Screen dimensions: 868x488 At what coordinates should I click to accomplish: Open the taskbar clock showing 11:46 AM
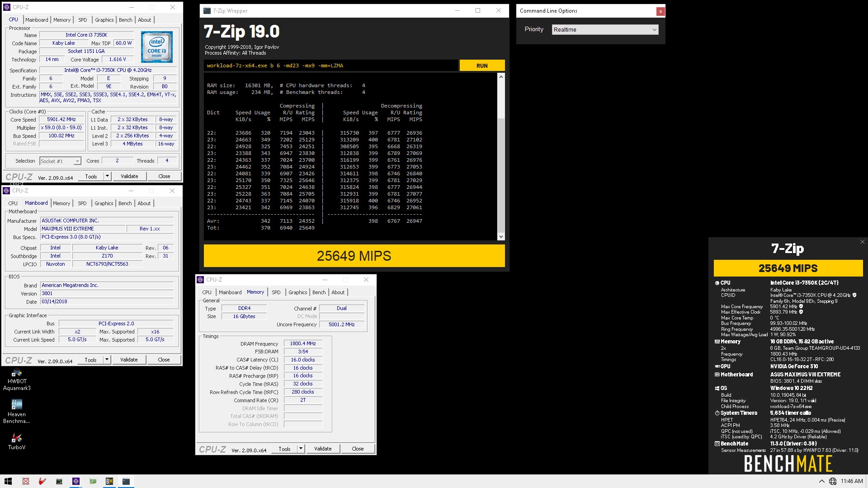click(x=852, y=481)
